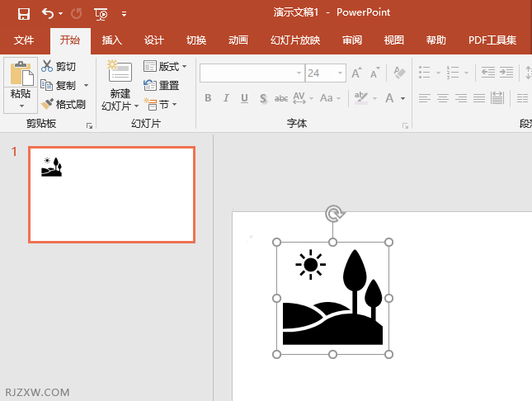
Task: Select slide 1 thumbnail in the panel
Action: [111, 195]
